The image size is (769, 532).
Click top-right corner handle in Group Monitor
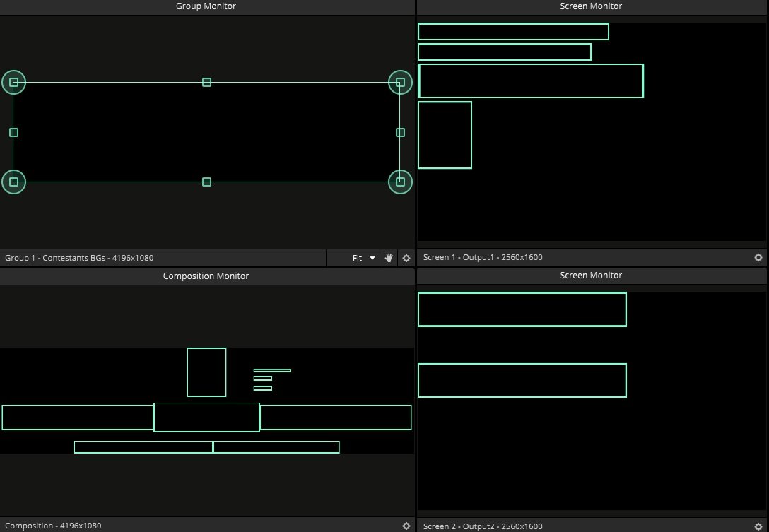[400, 83]
